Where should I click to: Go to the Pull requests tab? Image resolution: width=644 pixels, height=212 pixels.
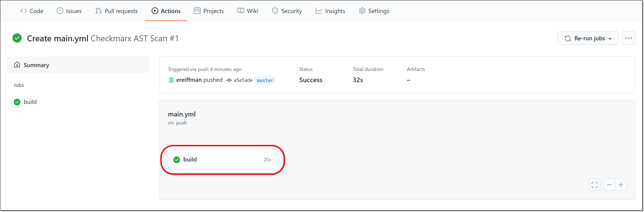click(116, 11)
